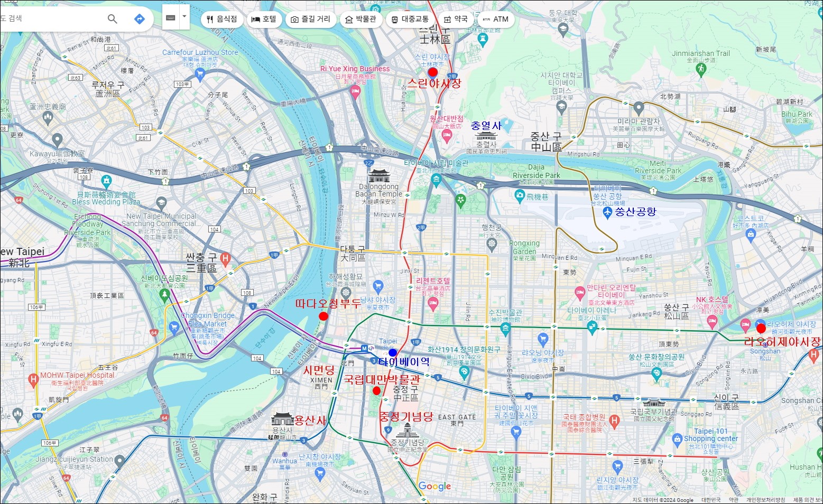Click the 동우 대학 university pin
Screen dimensions: 823x504
click(x=563, y=29)
